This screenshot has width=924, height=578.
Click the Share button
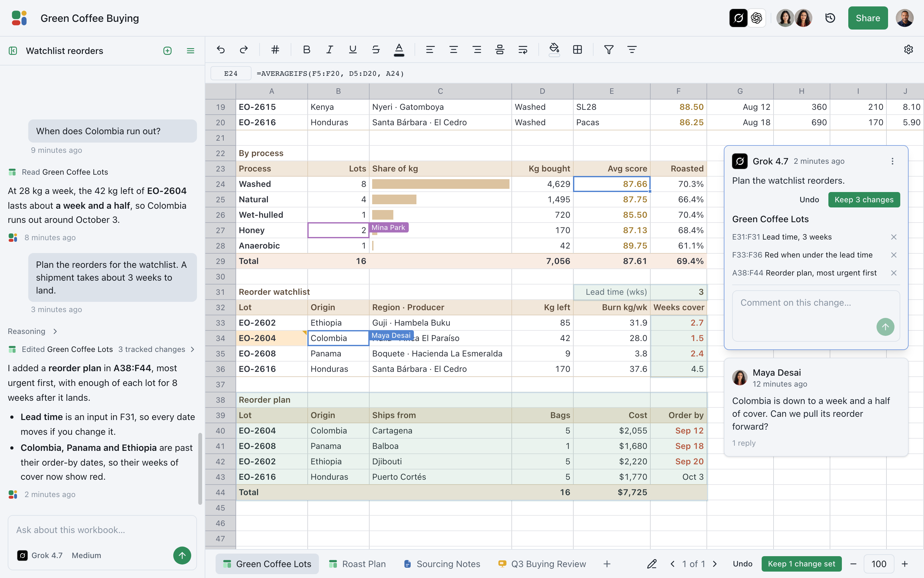(x=868, y=18)
